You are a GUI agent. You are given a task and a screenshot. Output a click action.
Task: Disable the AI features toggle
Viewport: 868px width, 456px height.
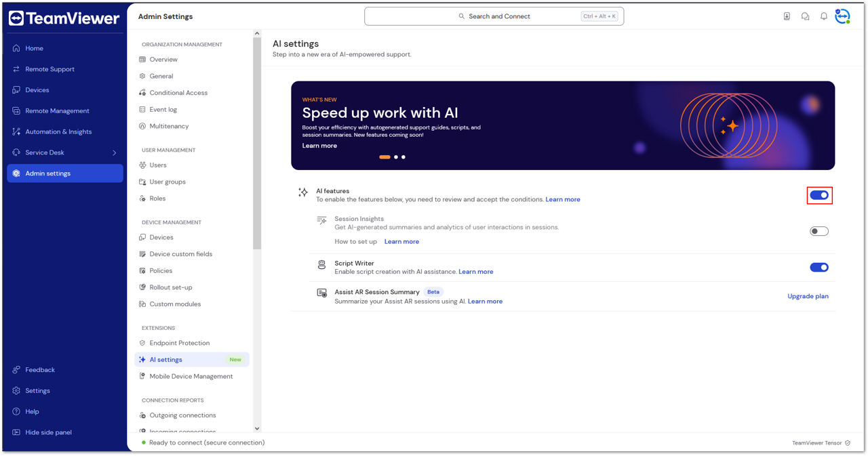tap(819, 195)
